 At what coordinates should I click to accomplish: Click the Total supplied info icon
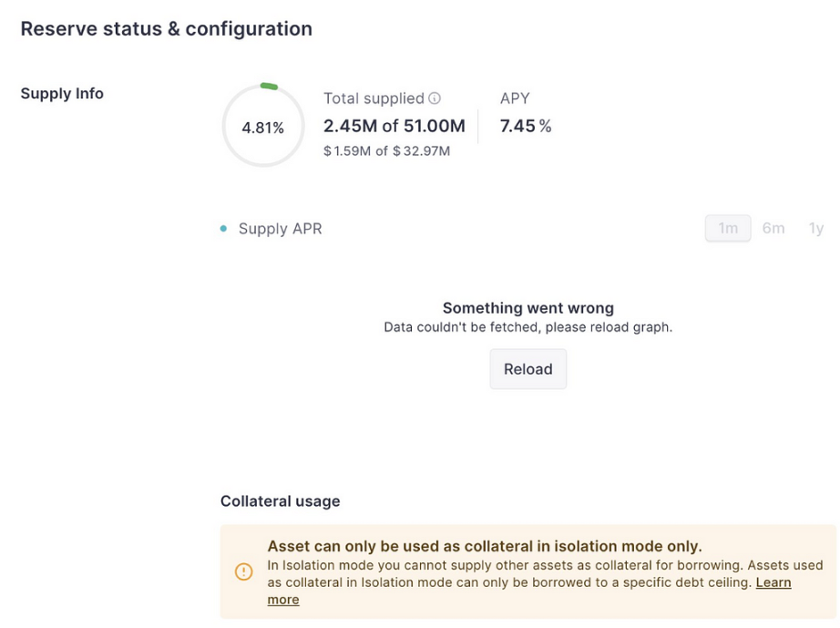pyautogui.click(x=435, y=98)
